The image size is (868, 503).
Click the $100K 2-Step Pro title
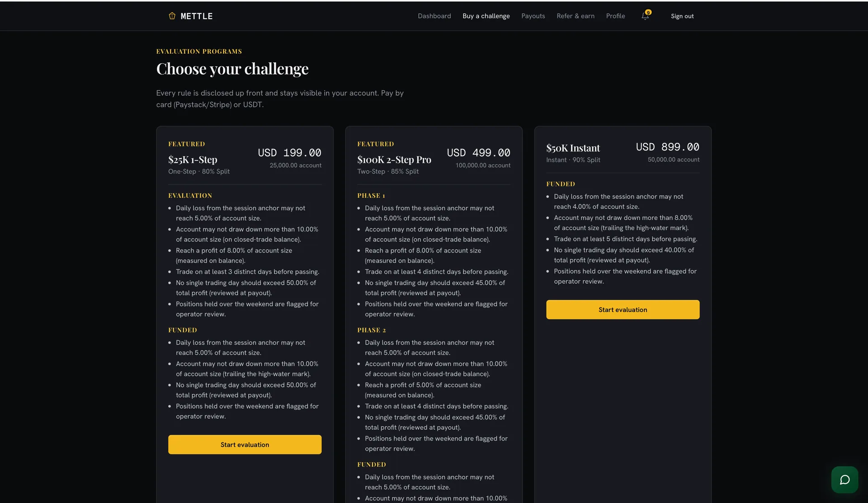[x=394, y=160]
